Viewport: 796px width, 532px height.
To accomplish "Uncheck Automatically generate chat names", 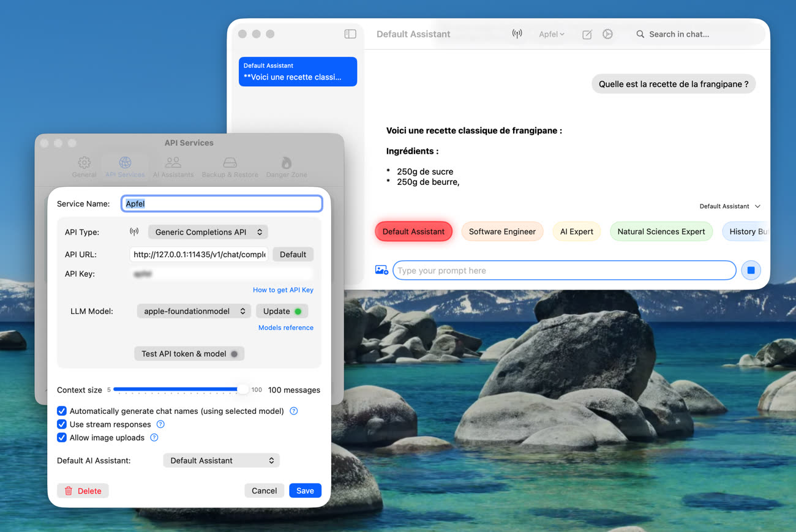I will [62, 411].
